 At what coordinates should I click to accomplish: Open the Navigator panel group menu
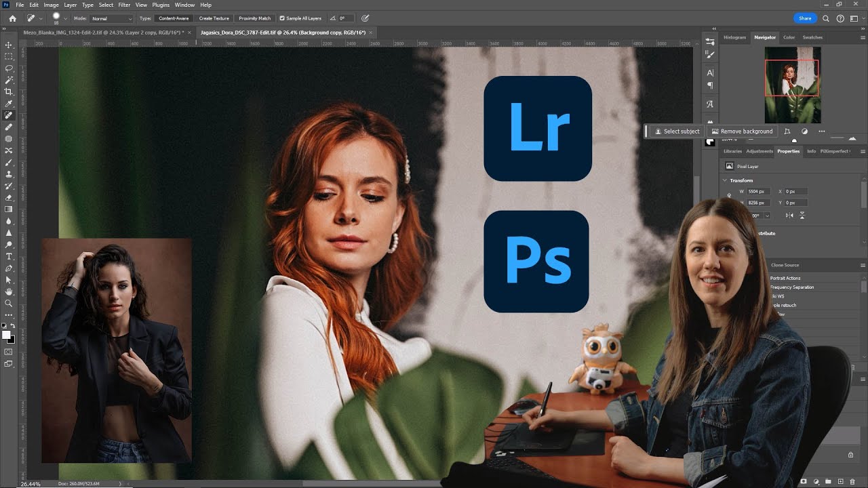tap(863, 37)
